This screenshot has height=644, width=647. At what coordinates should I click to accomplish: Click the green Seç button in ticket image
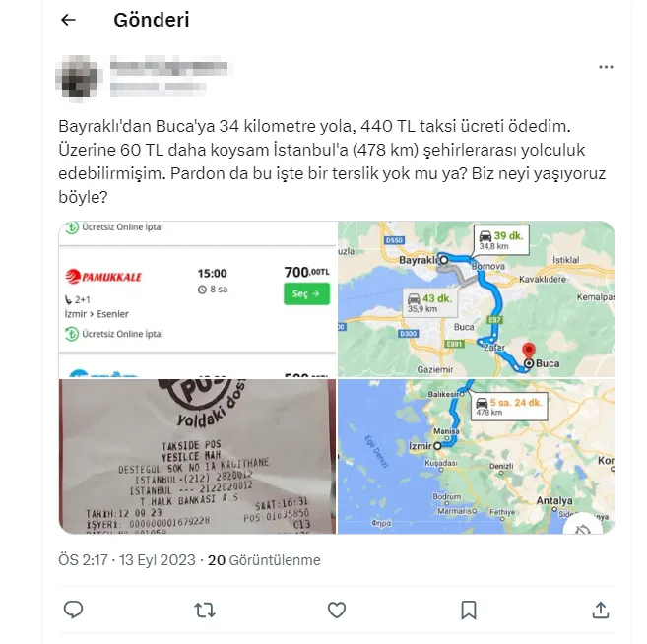(306, 293)
